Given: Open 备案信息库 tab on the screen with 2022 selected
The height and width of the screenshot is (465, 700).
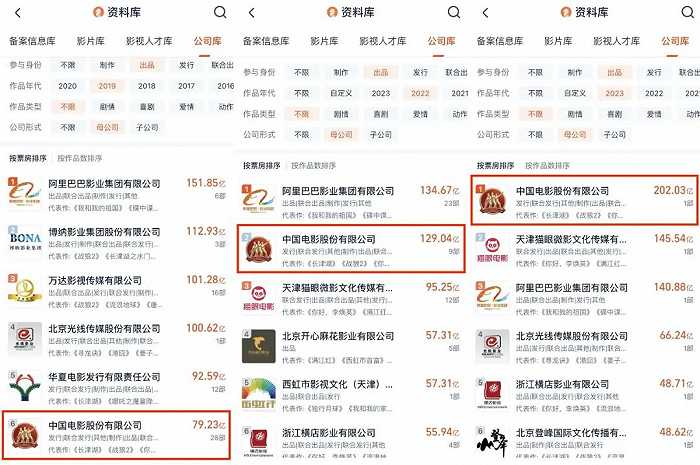Looking at the screenshot, I should [266, 42].
